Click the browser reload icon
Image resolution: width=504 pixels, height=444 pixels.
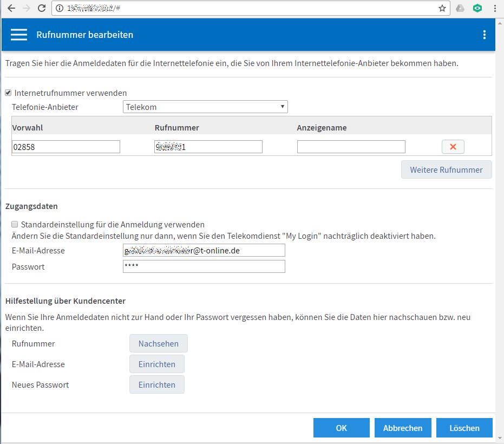click(x=41, y=8)
